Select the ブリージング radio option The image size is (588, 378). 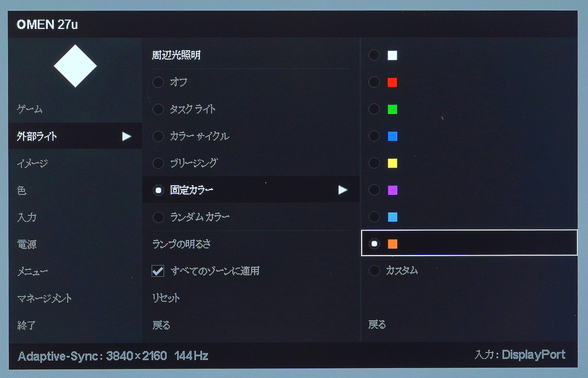(158, 163)
